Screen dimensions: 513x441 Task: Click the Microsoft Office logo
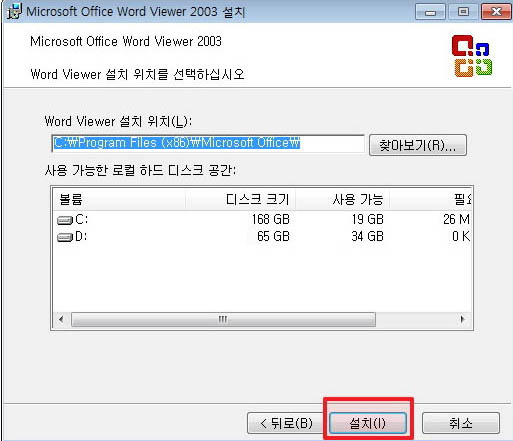point(472,56)
